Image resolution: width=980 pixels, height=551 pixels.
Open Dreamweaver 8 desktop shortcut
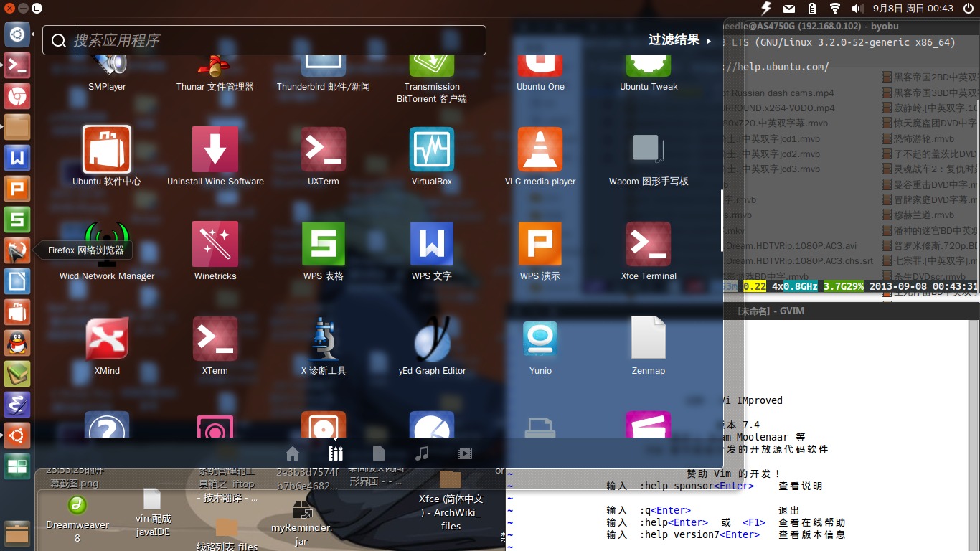click(77, 519)
